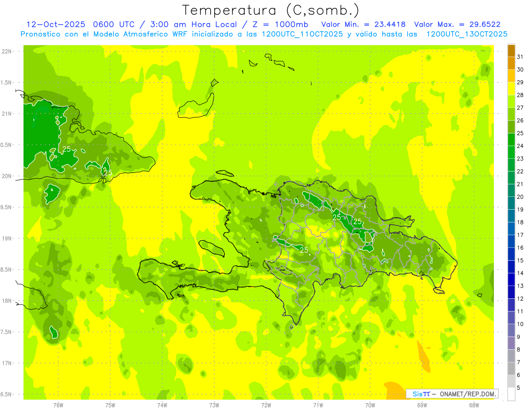532x411 pixels.
Task: Click Gonâve island outline west of Hispaniola
Action: (x=211, y=247)
